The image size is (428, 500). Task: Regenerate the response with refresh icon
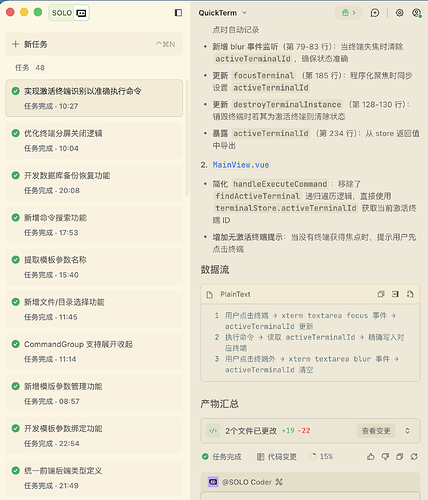[x=414, y=457]
